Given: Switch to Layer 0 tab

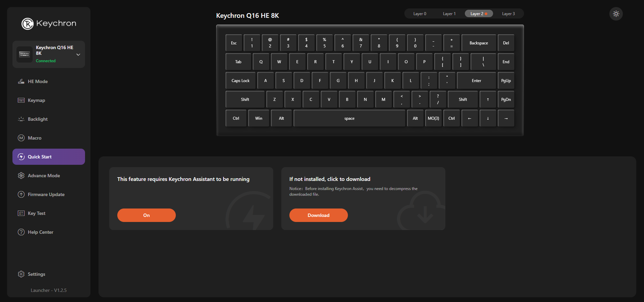Looking at the screenshot, I should (419, 14).
